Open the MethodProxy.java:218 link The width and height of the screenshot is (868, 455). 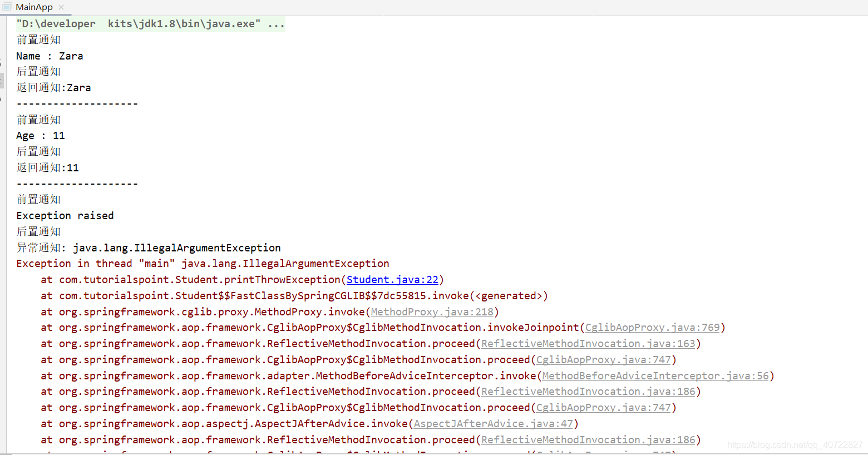(x=432, y=312)
